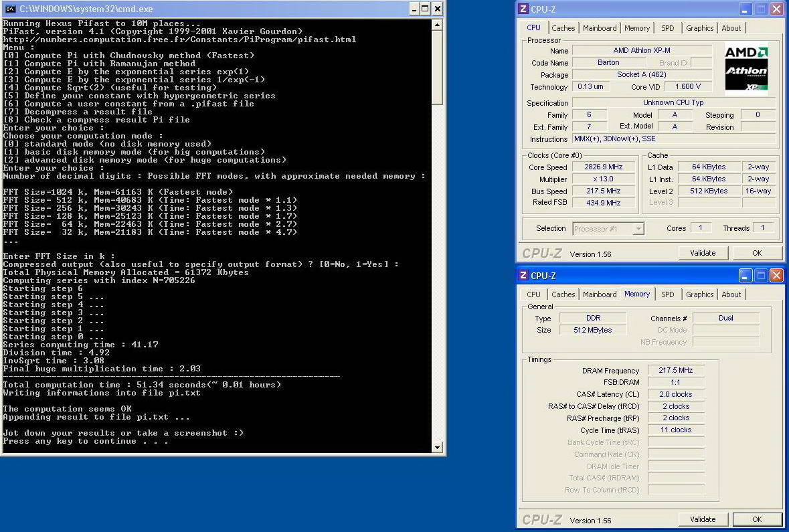Minimize the upper CPU-Z window
789x532 pixels.
pos(746,9)
